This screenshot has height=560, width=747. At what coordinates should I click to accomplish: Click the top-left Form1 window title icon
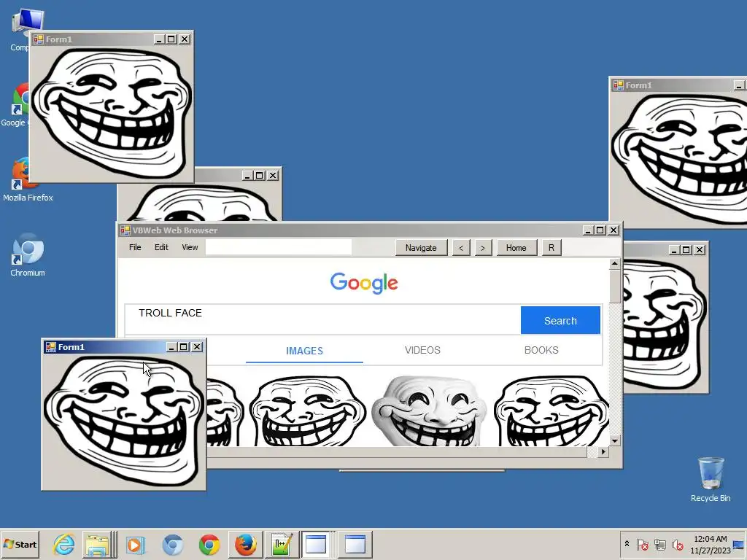[x=39, y=39]
